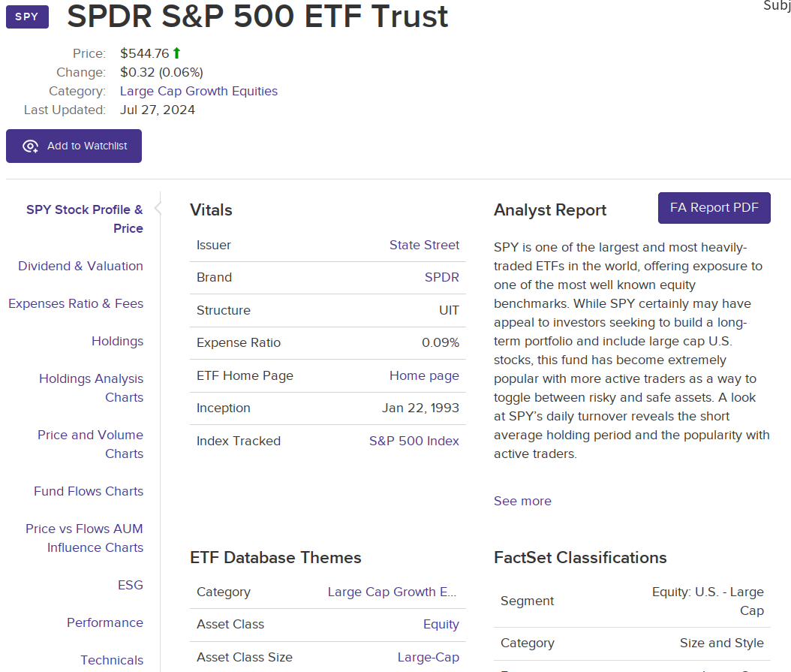Open State Street issuer link
Image resolution: width=791 pixels, height=672 pixels.
pyautogui.click(x=424, y=245)
